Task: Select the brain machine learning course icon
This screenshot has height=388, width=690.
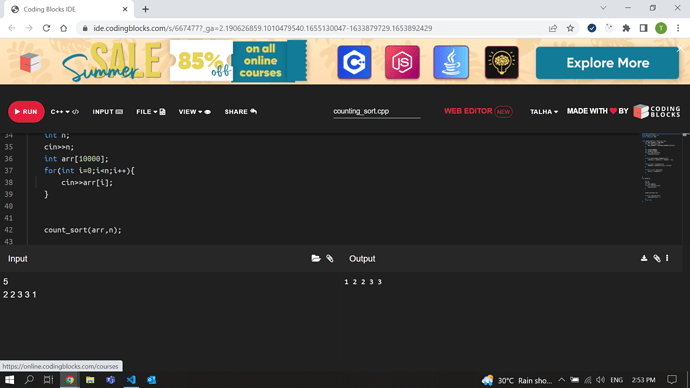Action: coord(502,62)
